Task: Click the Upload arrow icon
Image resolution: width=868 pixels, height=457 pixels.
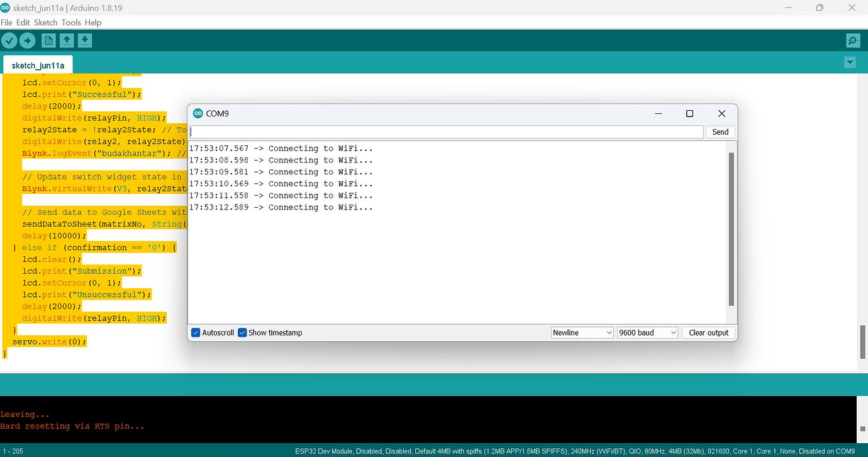Action: tap(28, 40)
